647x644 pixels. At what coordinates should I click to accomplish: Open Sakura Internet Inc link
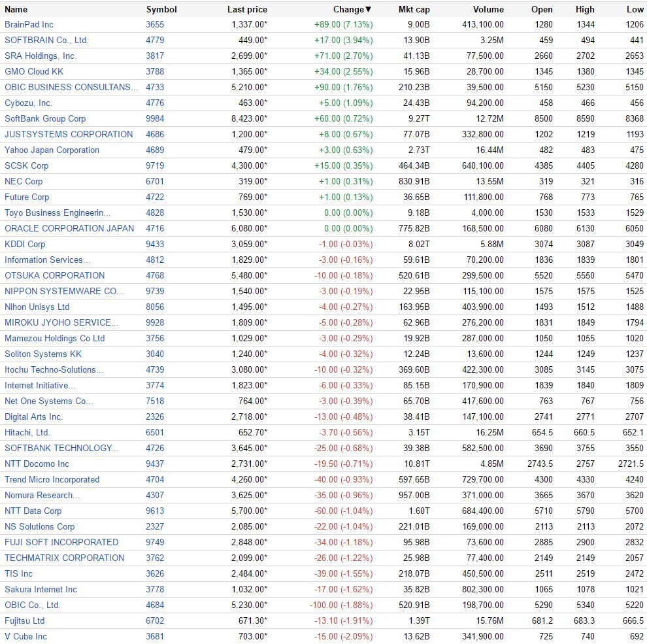click(x=41, y=589)
